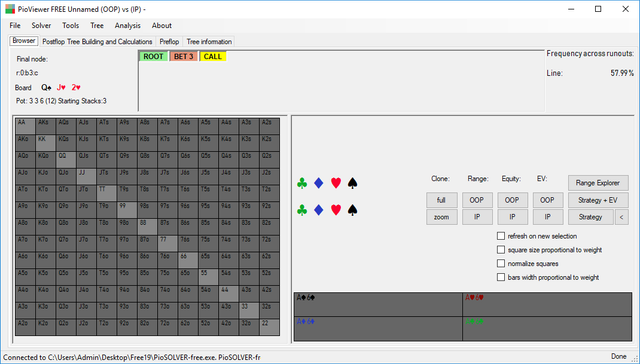
Task: Select the AKs cell in the hand matrix
Action: [x=46, y=127]
